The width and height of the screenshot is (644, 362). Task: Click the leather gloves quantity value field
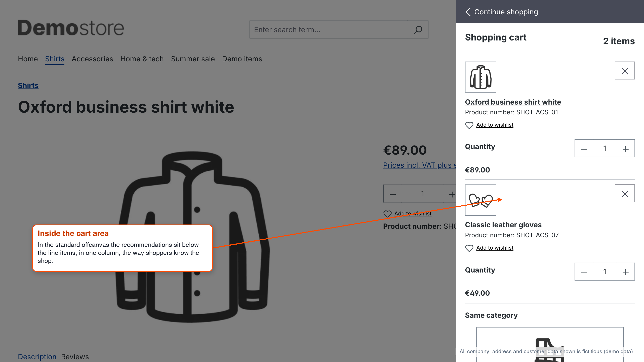[605, 272]
